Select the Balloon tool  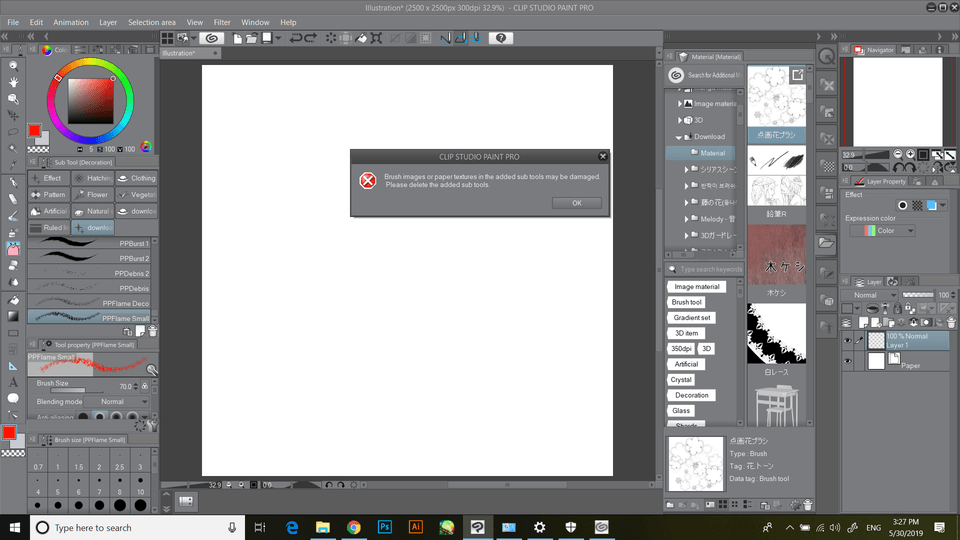(x=13, y=399)
